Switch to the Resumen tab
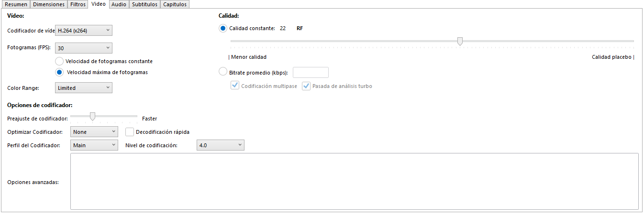 click(x=16, y=4)
